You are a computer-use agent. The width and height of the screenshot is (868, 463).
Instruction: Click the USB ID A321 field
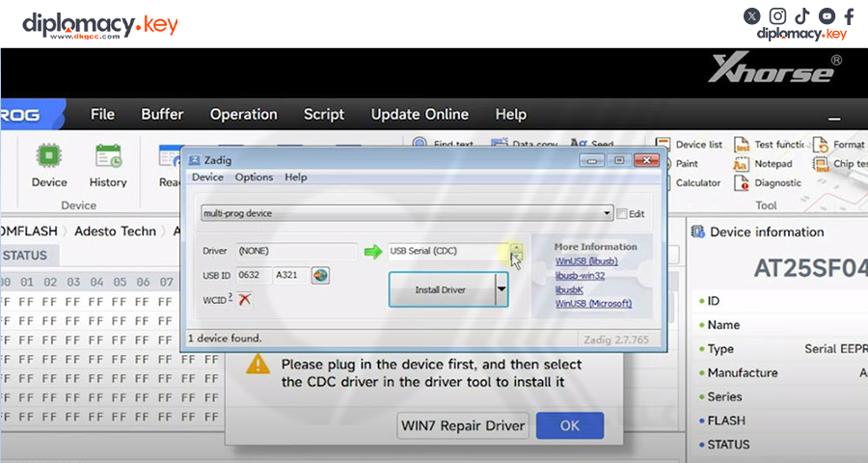pos(291,275)
